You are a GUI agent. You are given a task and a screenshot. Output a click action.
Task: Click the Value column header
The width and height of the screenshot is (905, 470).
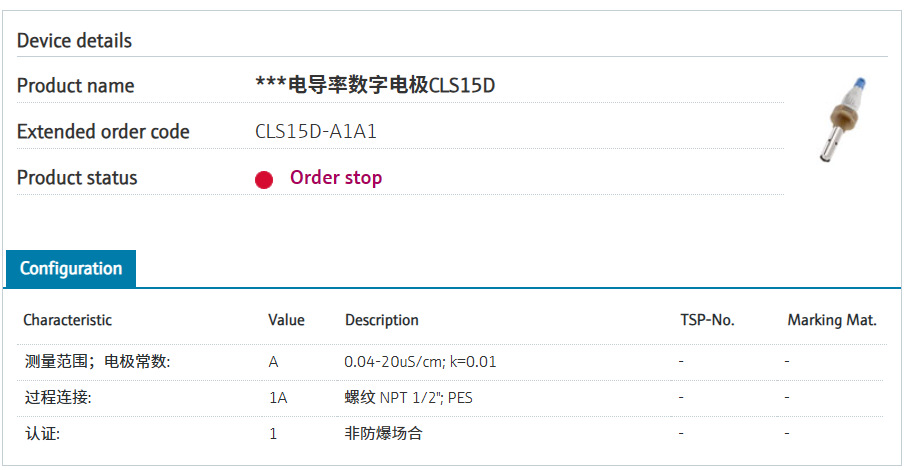(x=286, y=320)
